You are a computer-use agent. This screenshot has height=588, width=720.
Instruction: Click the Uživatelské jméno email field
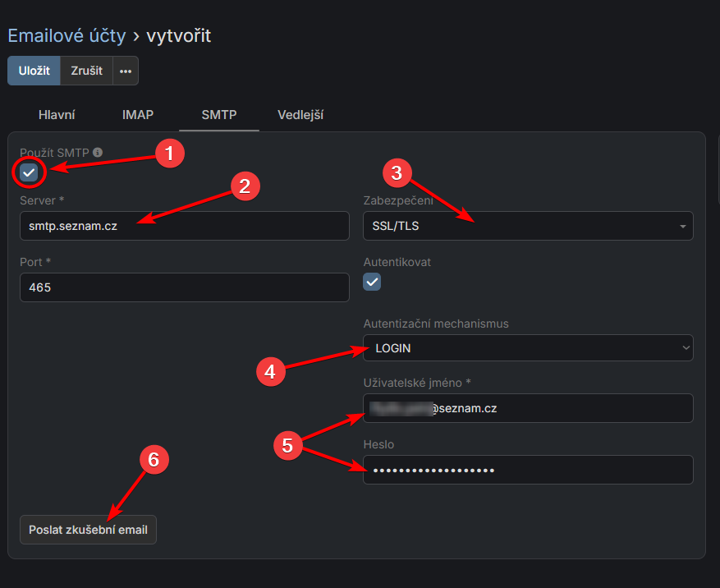click(x=528, y=408)
